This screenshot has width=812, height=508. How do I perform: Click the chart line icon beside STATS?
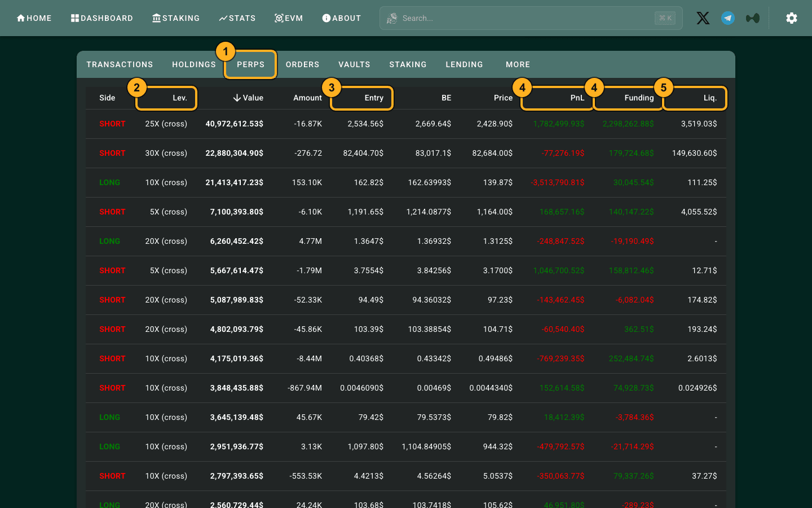coord(223,18)
